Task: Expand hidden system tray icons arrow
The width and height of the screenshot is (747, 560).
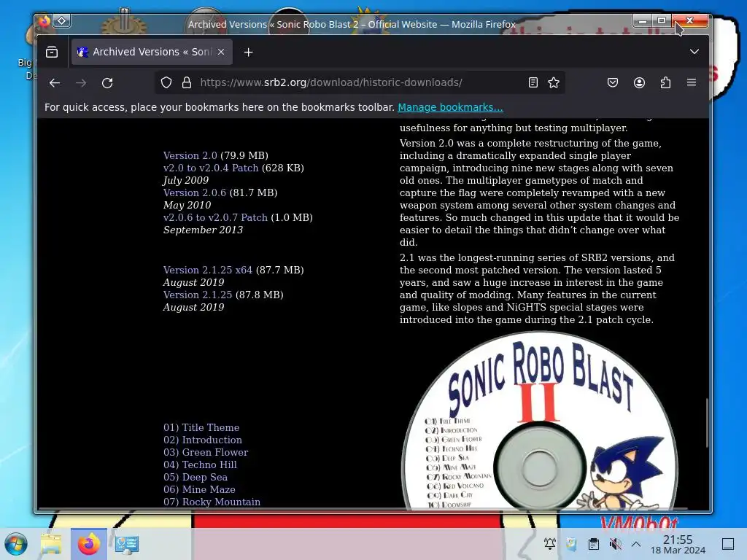Action: pyautogui.click(x=636, y=543)
